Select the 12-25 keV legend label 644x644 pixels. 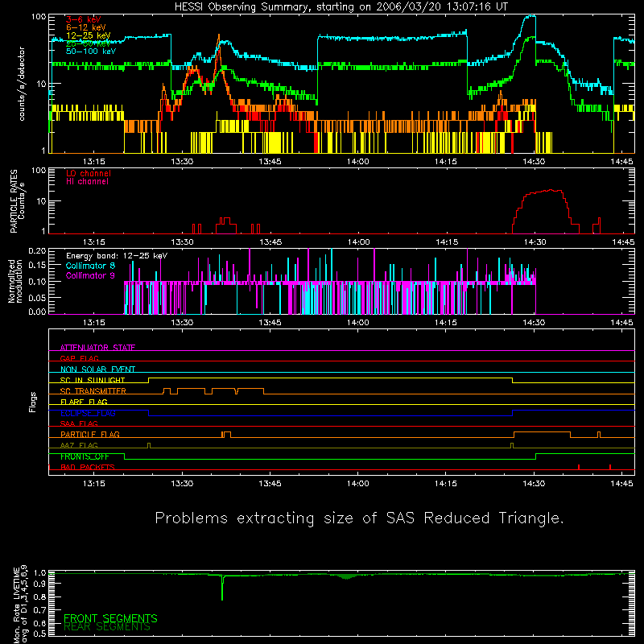(x=89, y=35)
